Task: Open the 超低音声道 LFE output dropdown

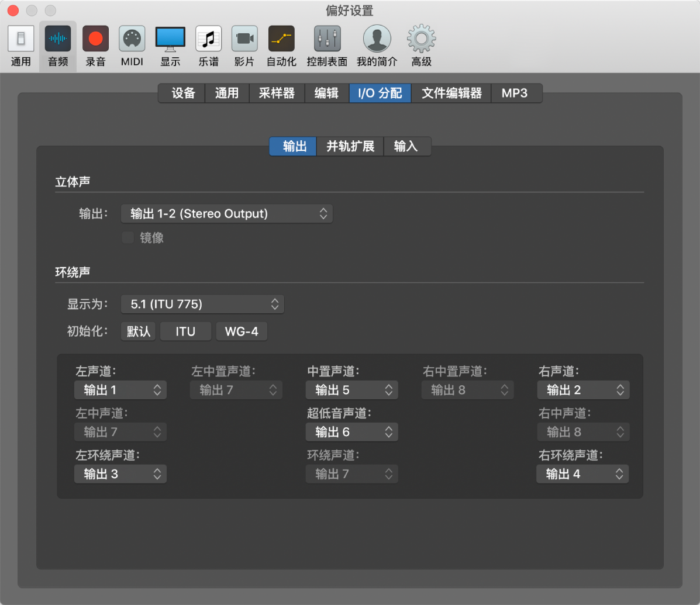Action: pos(351,432)
